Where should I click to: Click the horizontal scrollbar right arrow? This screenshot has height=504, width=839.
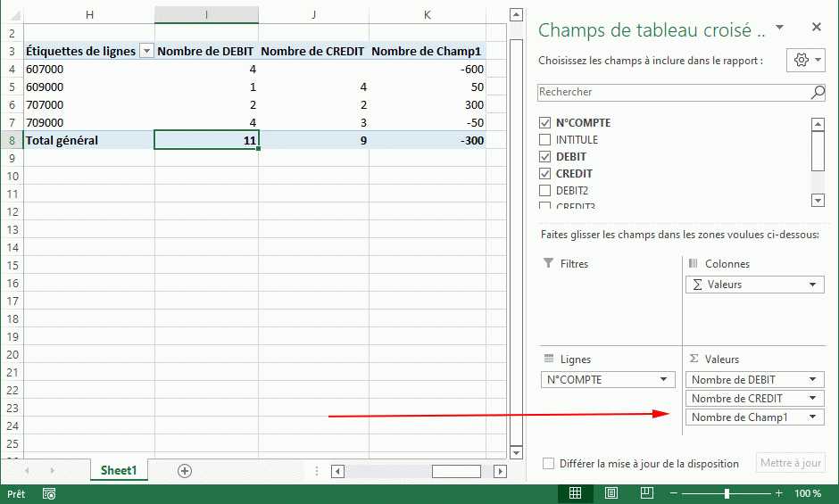(x=500, y=471)
